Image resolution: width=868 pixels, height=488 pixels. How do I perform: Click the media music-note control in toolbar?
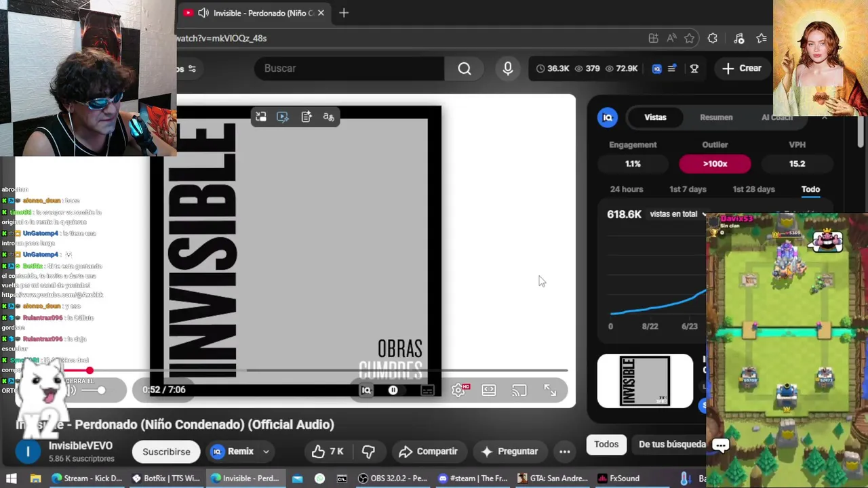pos(738,39)
